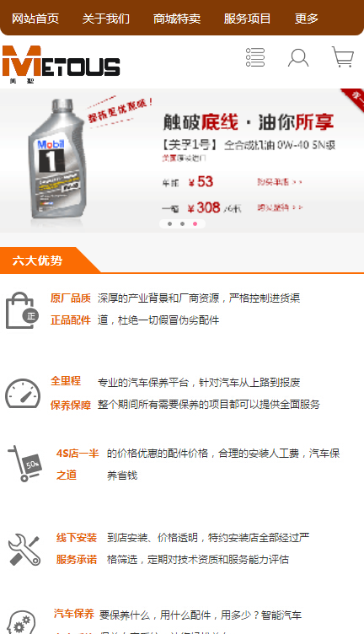Expand the 更多 menu item
Image resolution: width=364 pixels, height=634 pixels.
click(x=306, y=19)
